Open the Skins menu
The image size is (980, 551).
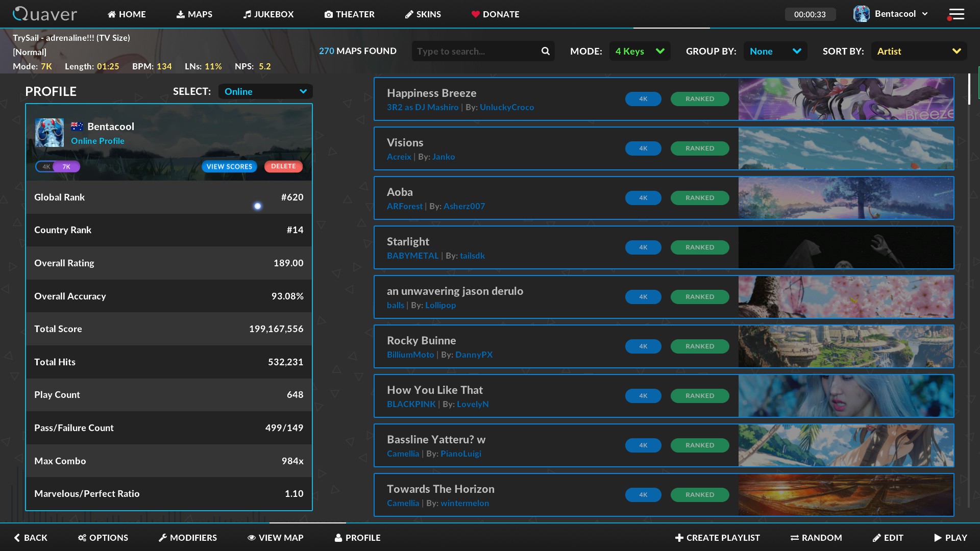coord(423,14)
